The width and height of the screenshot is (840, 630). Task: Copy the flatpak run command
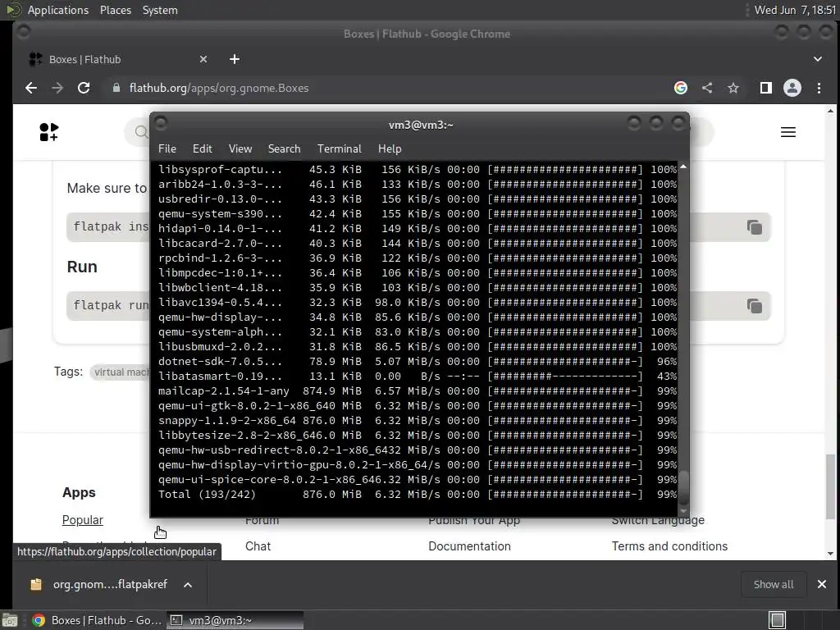pyautogui.click(x=755, y=306)
